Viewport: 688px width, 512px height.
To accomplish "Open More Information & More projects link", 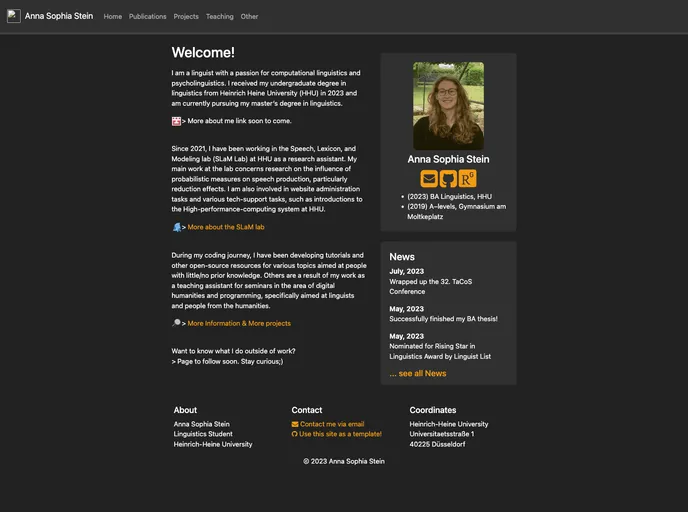I will click(x=239, y=324).
